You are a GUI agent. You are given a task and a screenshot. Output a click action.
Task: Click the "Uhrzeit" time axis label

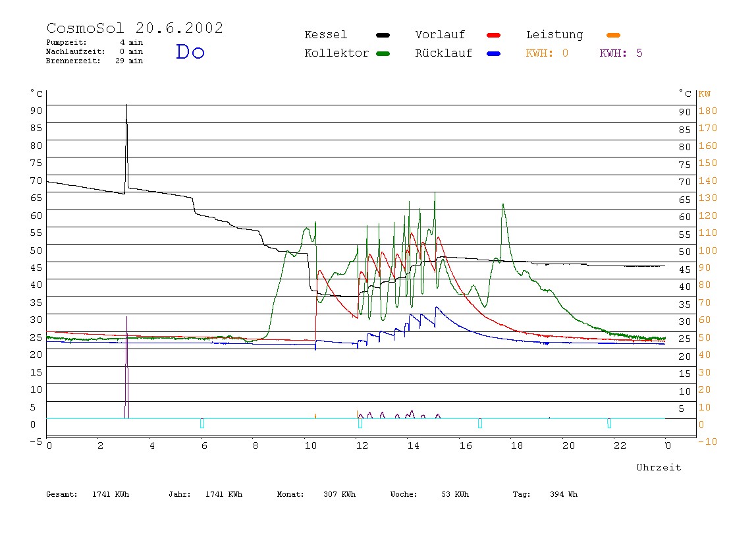(x=659, y=467)
